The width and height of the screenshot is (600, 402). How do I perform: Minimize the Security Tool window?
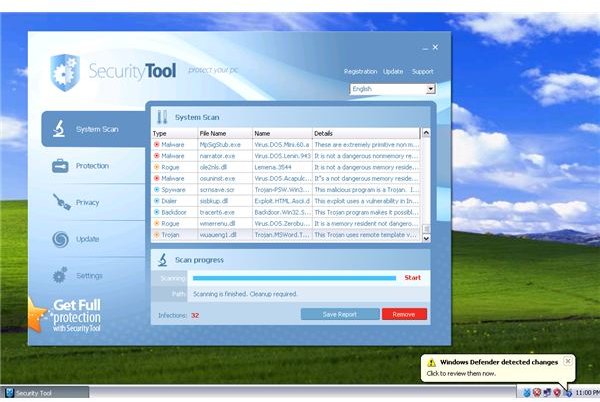[425, 49]
